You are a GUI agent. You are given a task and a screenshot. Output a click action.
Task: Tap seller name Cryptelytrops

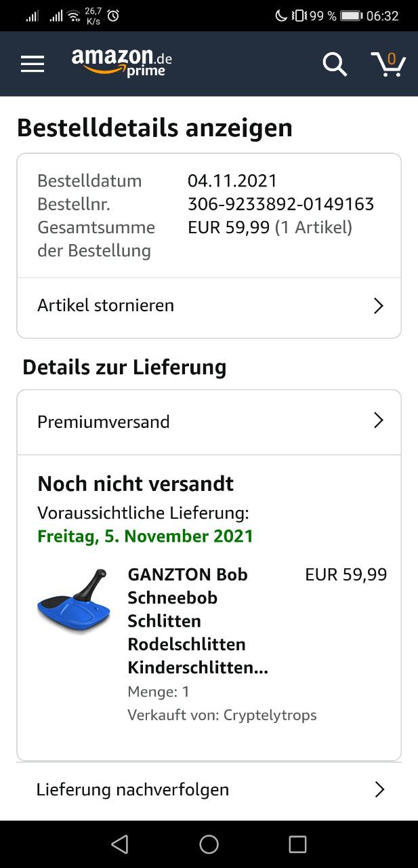pos(270,715)
